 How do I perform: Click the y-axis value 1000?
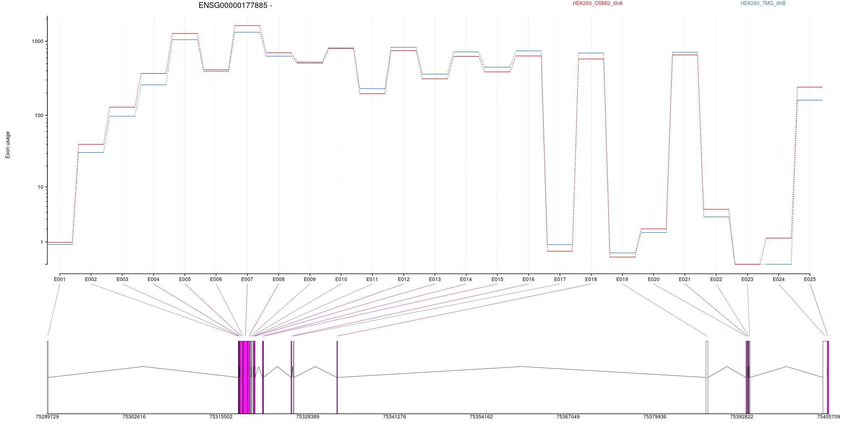(x=38, y=41)
